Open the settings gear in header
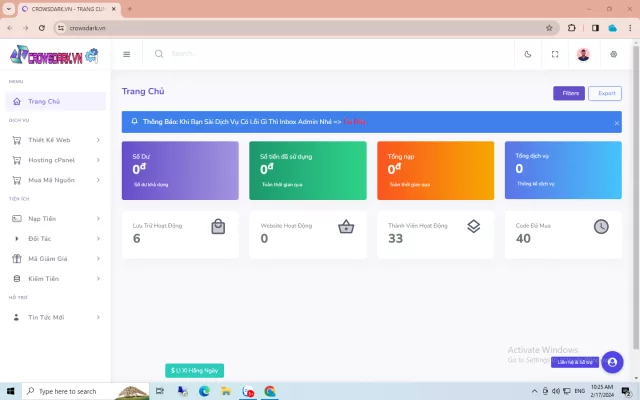This screenshot has width=640, height=400. (613, 54)
